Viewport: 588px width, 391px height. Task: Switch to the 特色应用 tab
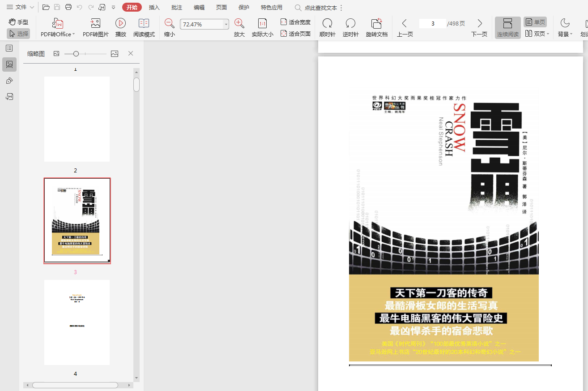tap(272, 7)
